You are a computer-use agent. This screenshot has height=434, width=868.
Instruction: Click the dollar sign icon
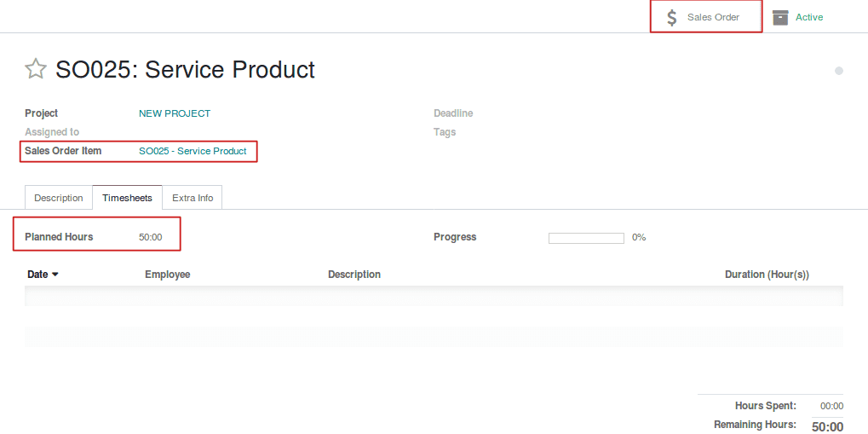coord(671,18)
